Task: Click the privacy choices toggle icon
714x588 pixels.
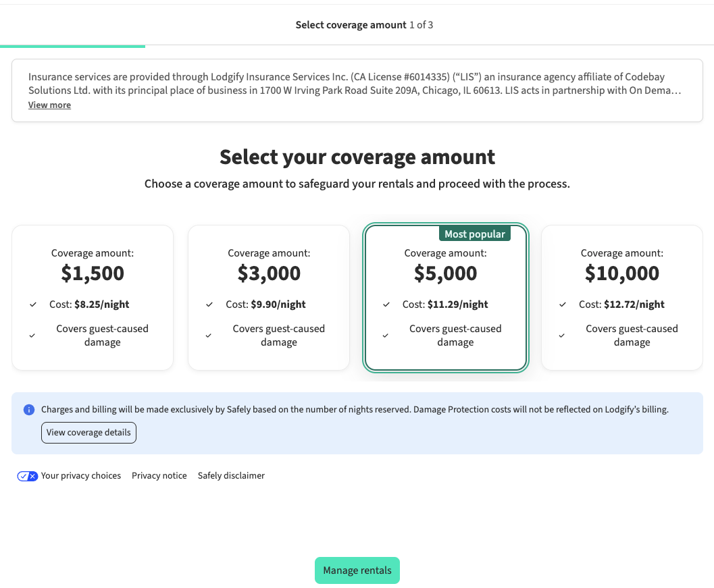Action: coord(28,476)
